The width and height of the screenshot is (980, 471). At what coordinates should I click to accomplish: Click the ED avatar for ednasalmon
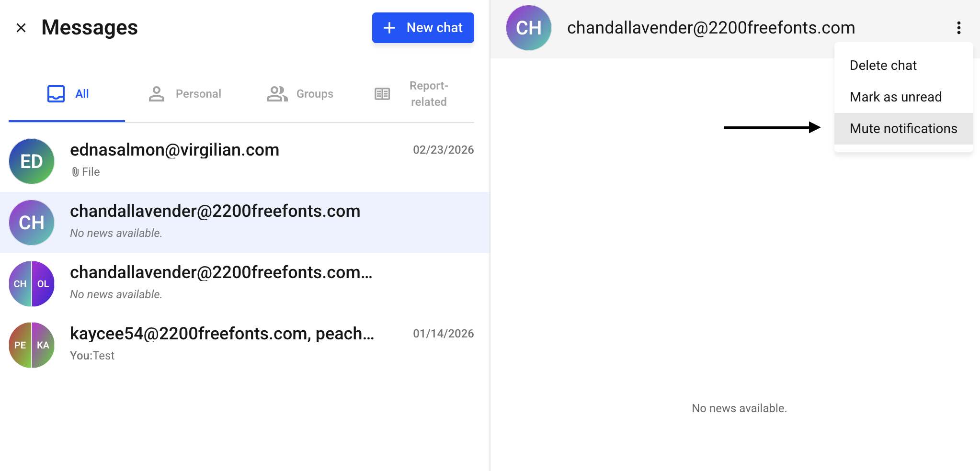click(32, 161)
